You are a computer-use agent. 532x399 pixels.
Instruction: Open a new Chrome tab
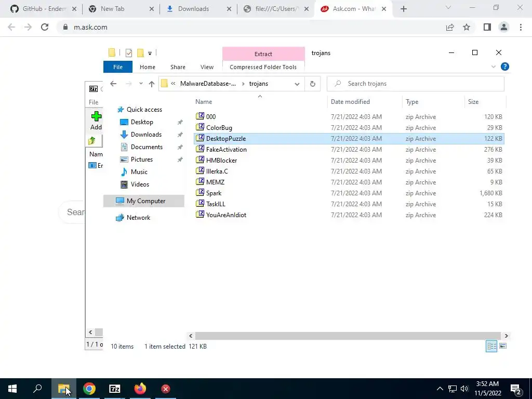click(403, 9)
